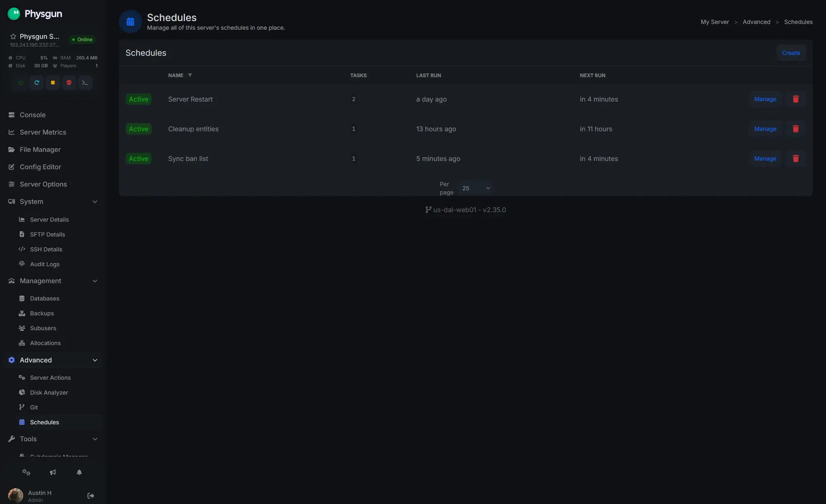Screen dimensions: 826x504
Task: Favorite the server with the star icon
Action: (13, 36)
